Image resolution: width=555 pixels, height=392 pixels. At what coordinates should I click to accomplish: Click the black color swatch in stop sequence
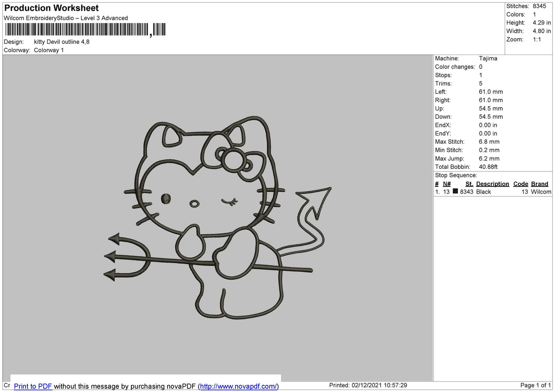(x=456, y=191)
